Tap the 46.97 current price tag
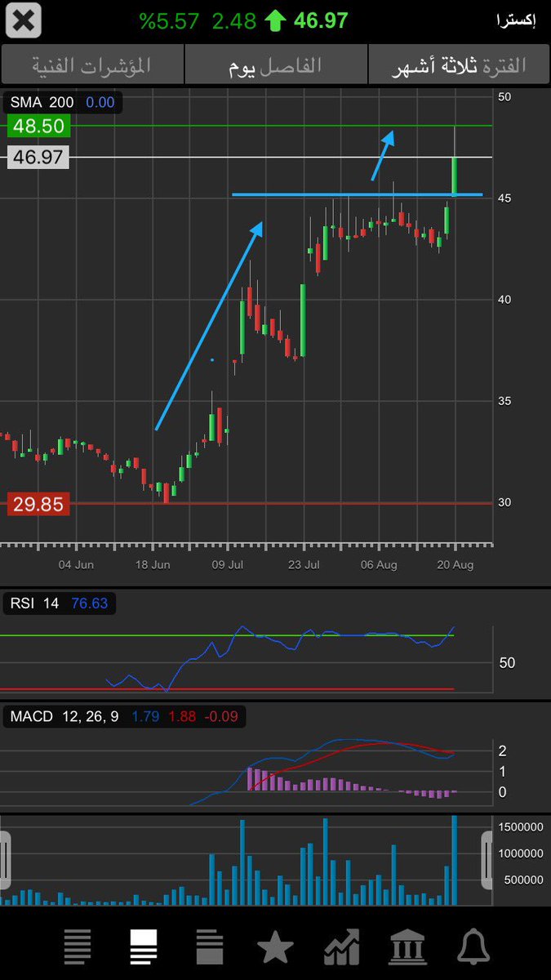 tap(38, 157)
